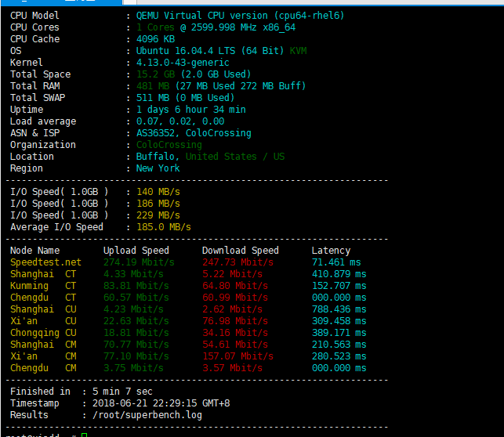Select the Shanghai CT node row name
The image size is (504, 437).
(43, 274)
